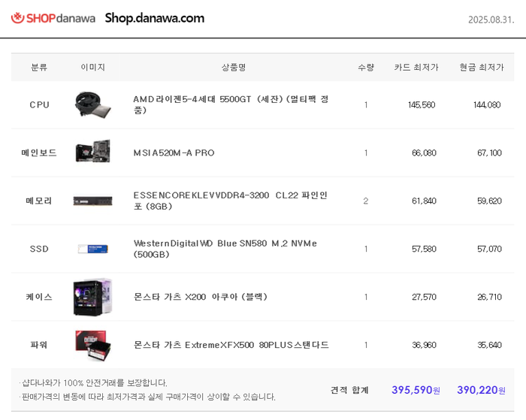Open MSI A520M-A PRO product name
This screenshot has height=420, width=526.
tap(174, 153)
